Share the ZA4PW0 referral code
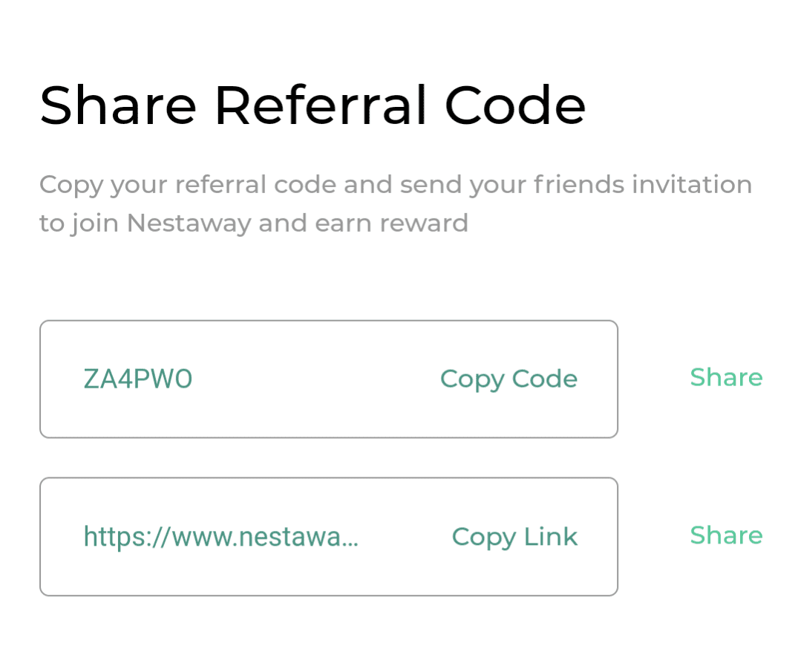This screenshot has width=801, height=672. (x=725, y=378)
